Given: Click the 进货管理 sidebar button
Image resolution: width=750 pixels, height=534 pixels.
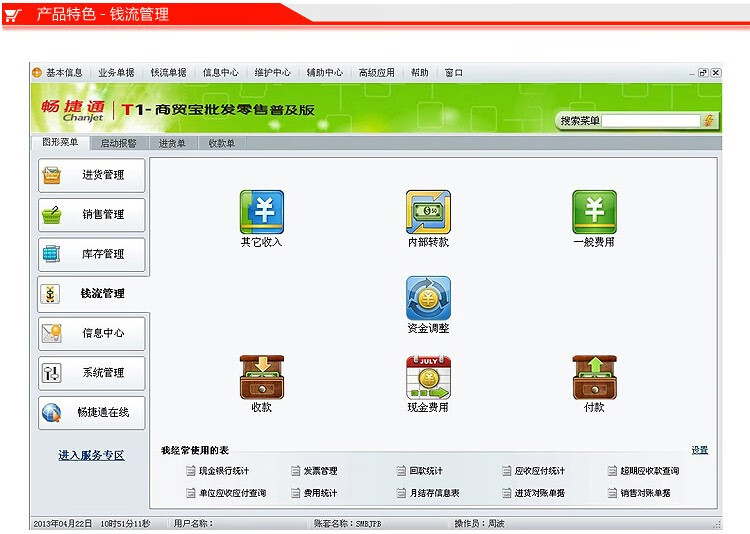Looking at the screenshot, I should [91, 175].
